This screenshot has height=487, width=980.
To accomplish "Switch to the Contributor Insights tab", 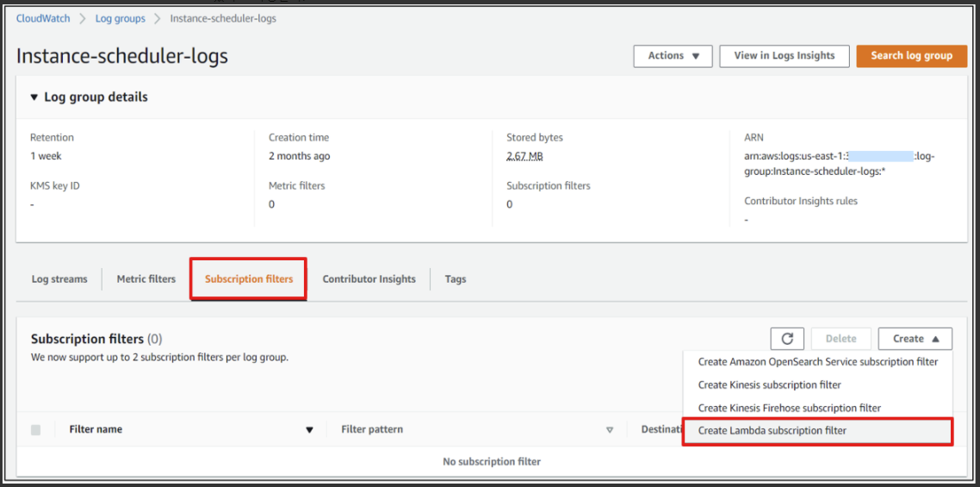I will pos(369,279).
